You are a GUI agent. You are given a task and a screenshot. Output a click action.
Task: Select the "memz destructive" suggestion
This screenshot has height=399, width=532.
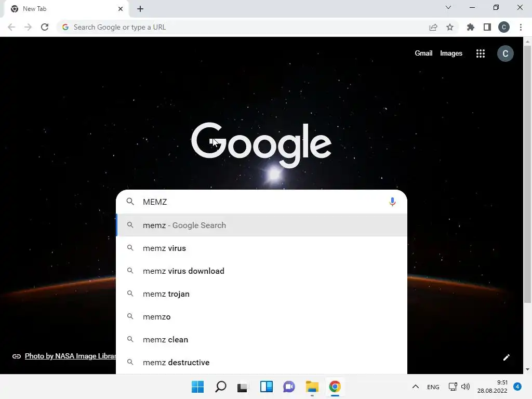(x=262, y=362)
